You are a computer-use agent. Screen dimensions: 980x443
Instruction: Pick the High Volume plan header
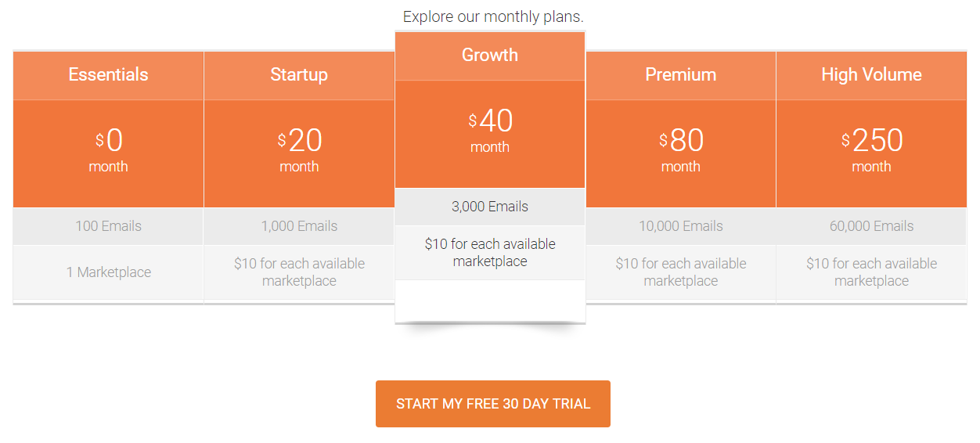871,75
